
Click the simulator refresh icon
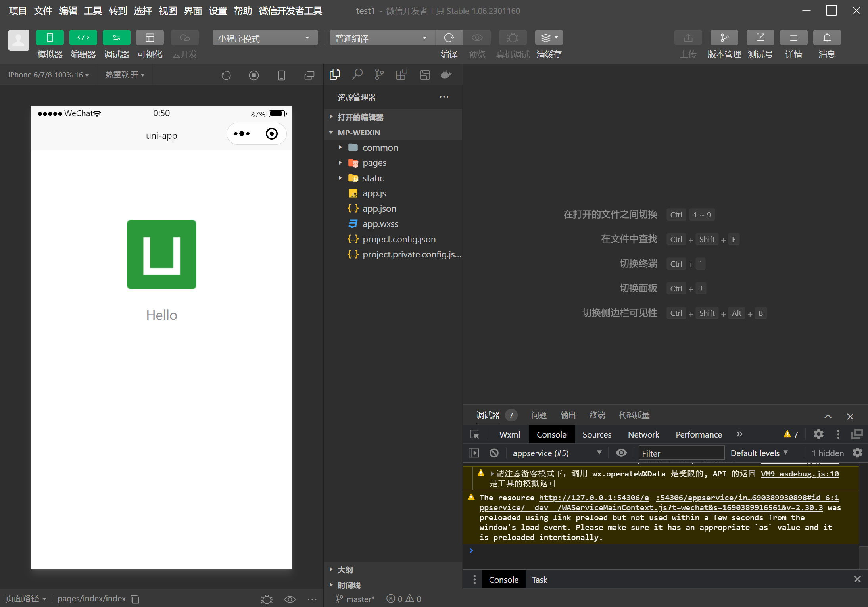point(226,75)
